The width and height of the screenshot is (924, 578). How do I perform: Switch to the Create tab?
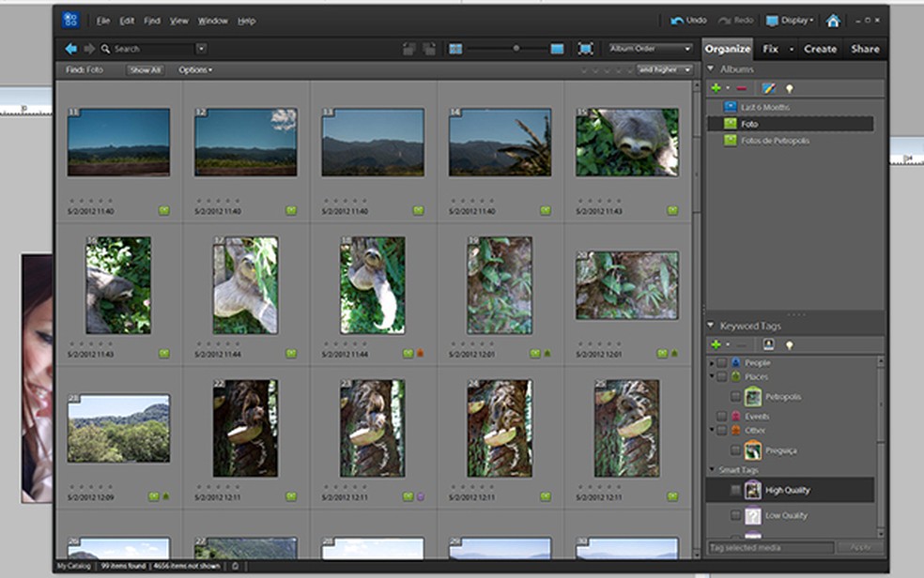click(820, 49)
